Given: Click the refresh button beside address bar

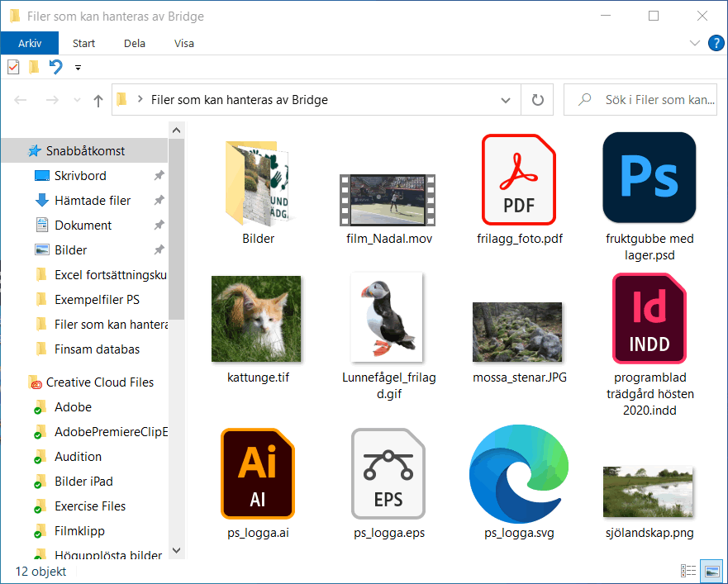Looking at the screenshot, I should (537, 100).
